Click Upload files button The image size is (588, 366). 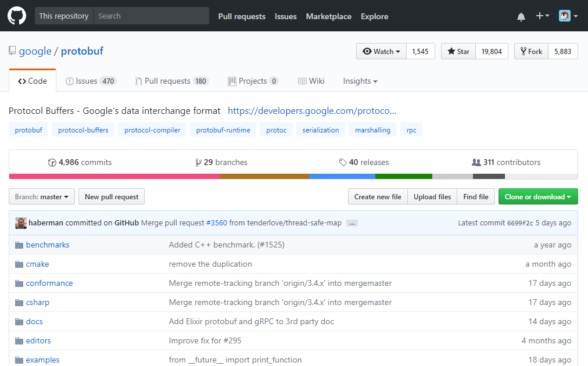pyautogui.click(x=432, y=196)
